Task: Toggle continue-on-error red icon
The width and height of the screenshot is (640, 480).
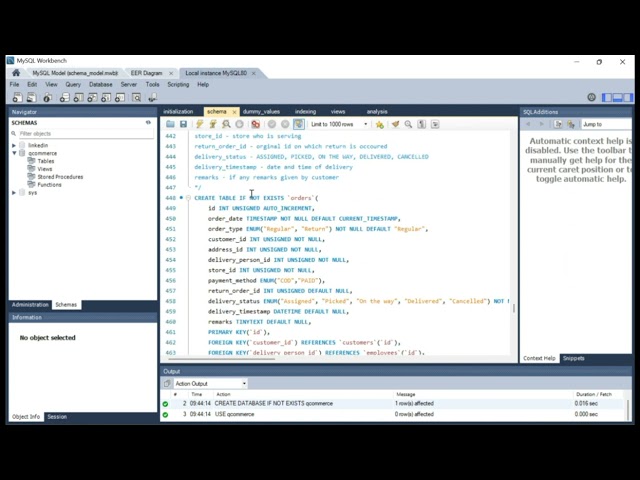Action: click(256, 124)
